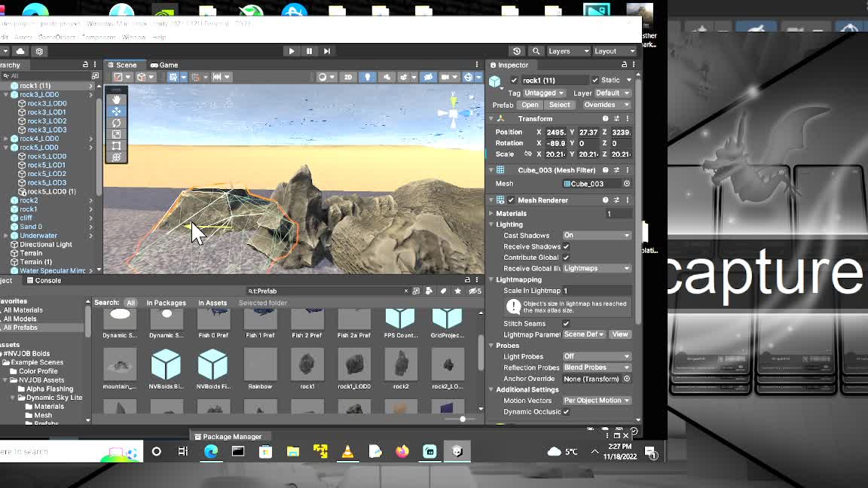Viewport: 868px width, 488px height.
Task: Select the Rect tool in the scene
Action: pos(116,146)
